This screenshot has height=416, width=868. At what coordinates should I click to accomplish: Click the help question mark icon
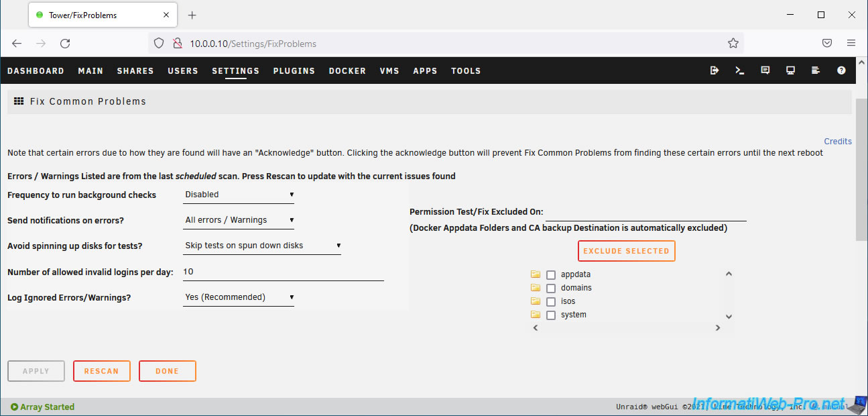841,70
